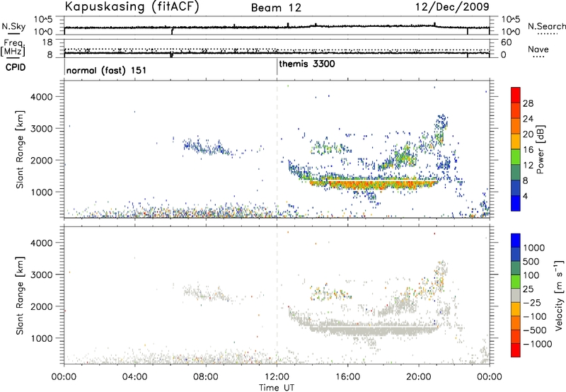Select the "Freq. [MHz]" axis label

pos(13,48)
